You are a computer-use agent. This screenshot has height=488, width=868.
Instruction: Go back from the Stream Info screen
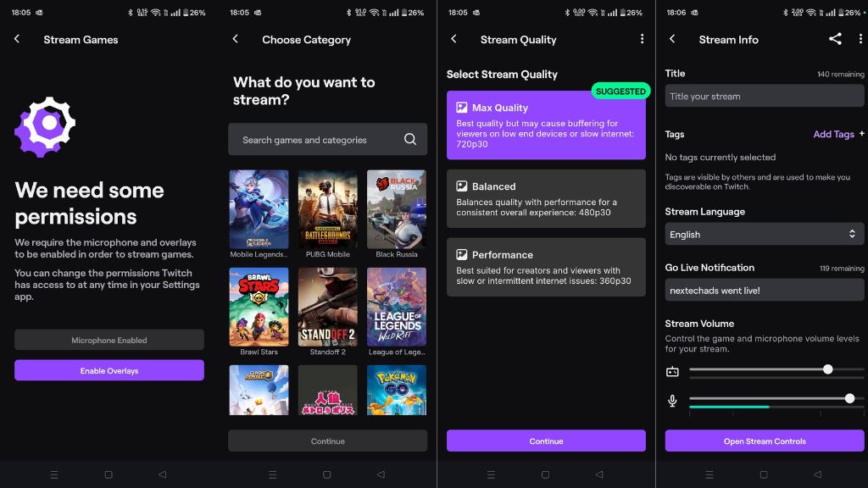[x=672, y=39]
